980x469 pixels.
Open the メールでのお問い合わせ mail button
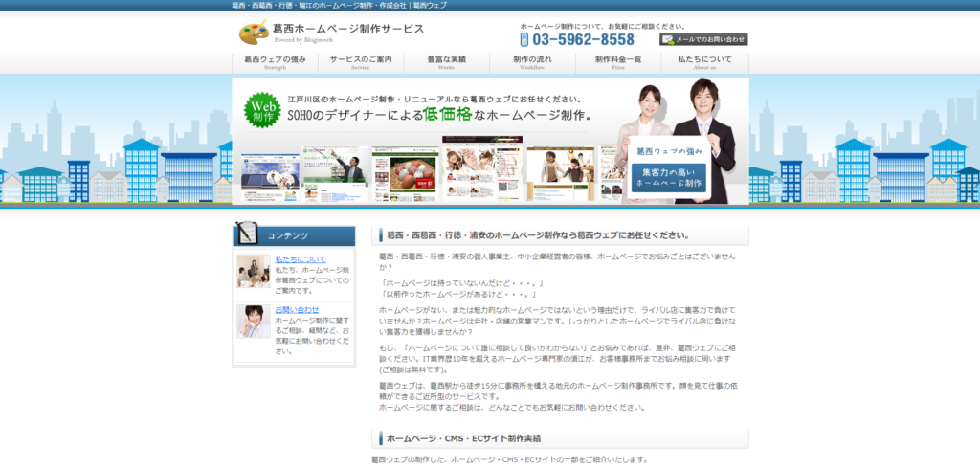[703, 39]
